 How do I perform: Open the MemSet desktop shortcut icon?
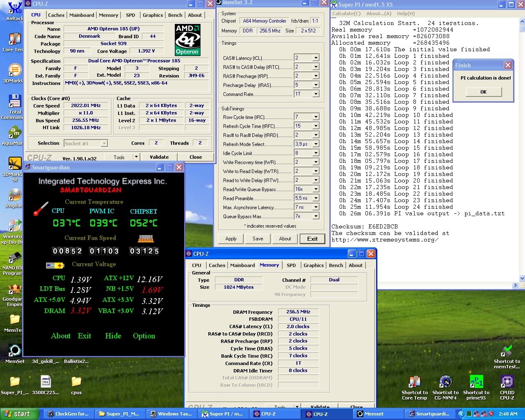pyautogui.click(x=15, y=351)
